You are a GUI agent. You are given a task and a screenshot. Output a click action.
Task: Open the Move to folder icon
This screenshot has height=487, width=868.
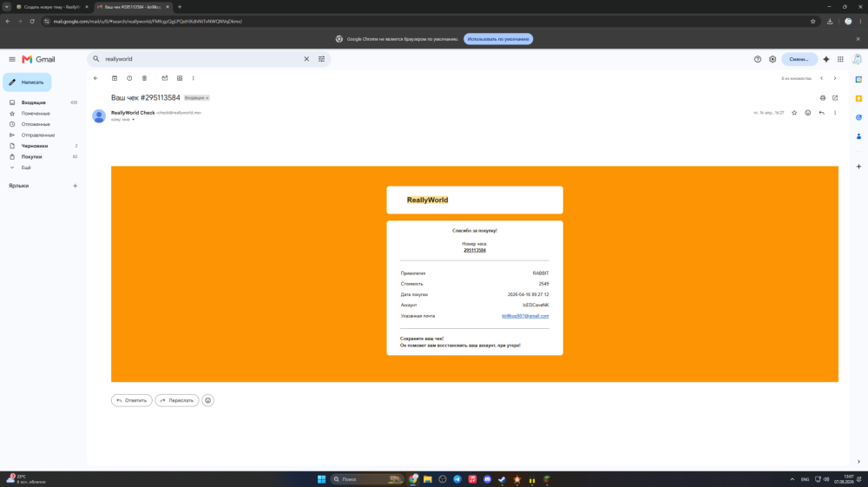(180, 78)
